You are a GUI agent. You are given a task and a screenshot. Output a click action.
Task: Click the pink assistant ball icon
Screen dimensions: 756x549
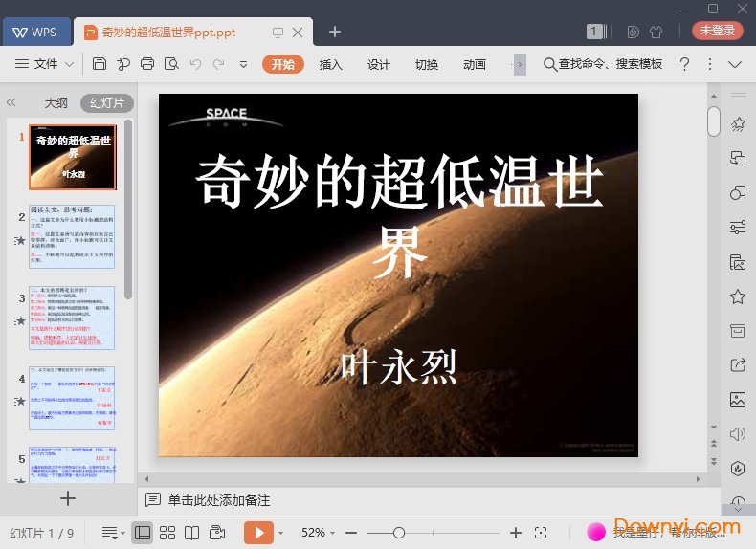click(596, 532)
